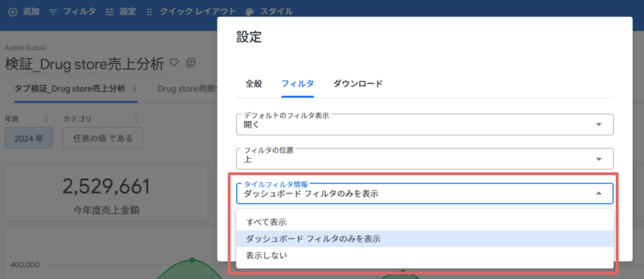The image size is (644, 279).
Task: Click the 追加 plus icon
Action: 13,12
